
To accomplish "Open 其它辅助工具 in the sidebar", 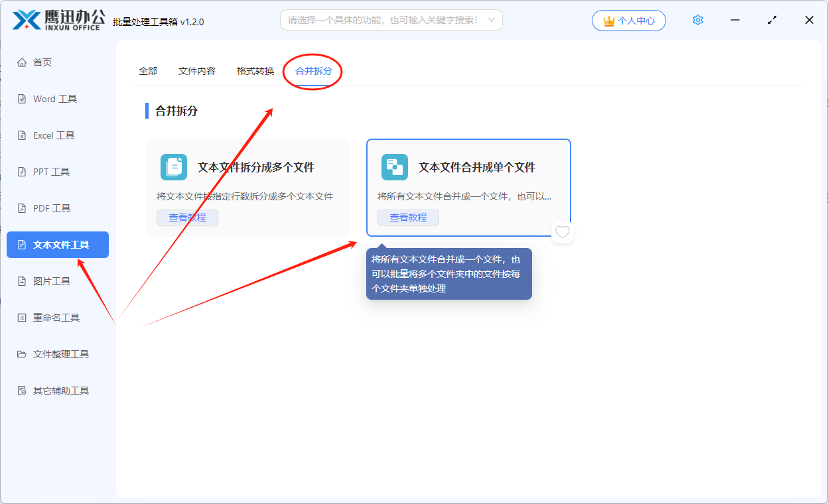I will tap(58, 391).
